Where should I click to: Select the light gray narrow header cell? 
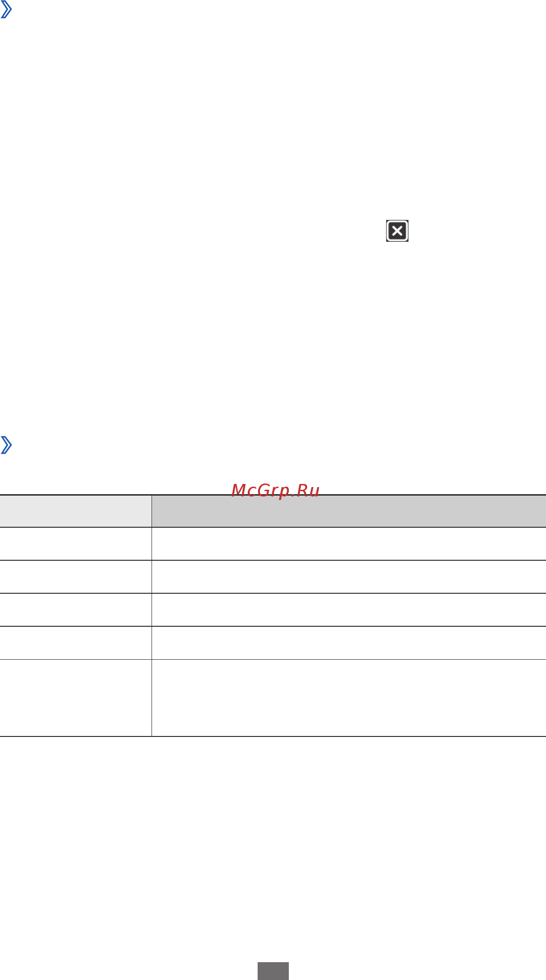pos(76,511)
